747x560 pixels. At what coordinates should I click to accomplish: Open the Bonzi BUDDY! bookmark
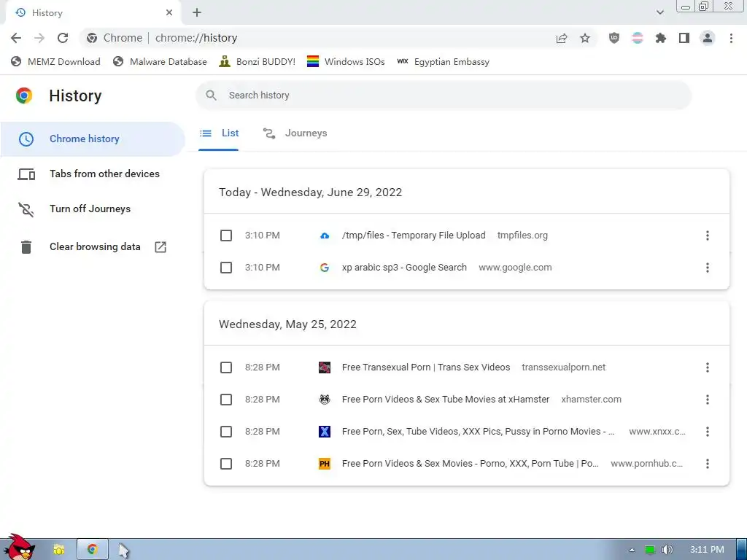257,61
